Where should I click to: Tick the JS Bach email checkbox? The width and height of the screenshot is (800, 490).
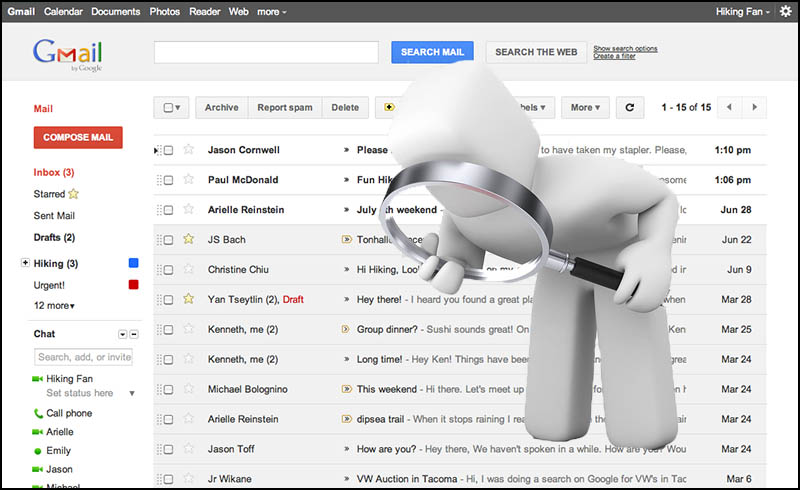(168, 240)
